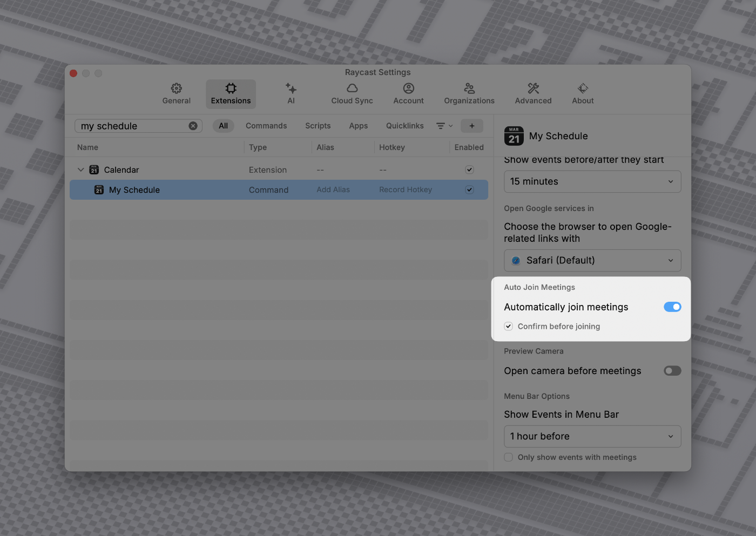Record a hotkey for My Schedule
The width and height of the screenshot is (756, 536).
tap(406, 190)
